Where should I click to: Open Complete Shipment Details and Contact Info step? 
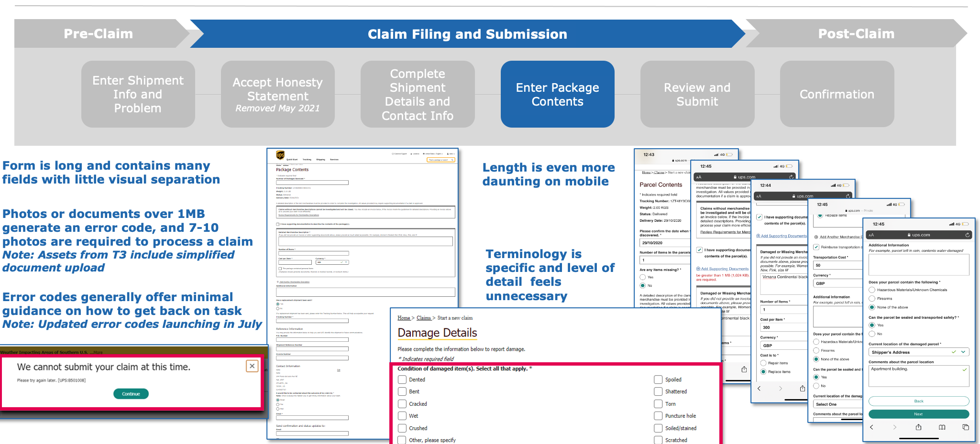click(418, 94)
